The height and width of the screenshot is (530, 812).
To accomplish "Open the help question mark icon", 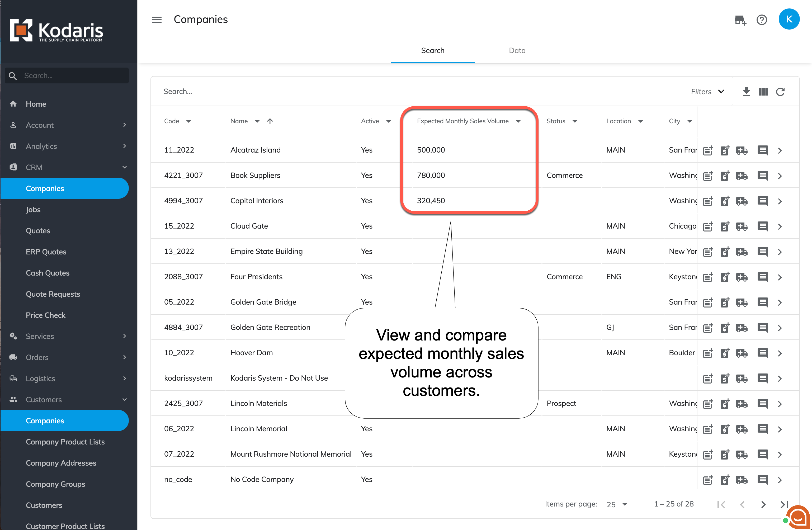I will pos(762,20).
